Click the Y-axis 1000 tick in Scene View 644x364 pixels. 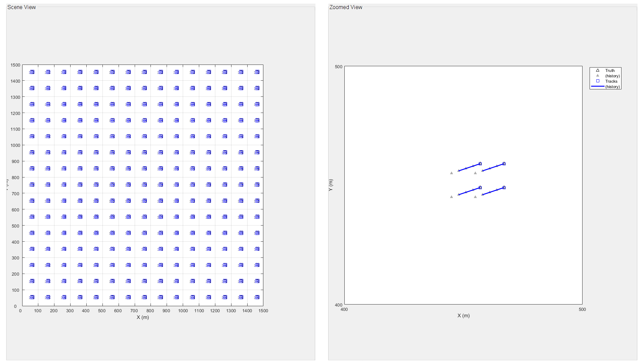pos(15,146)
